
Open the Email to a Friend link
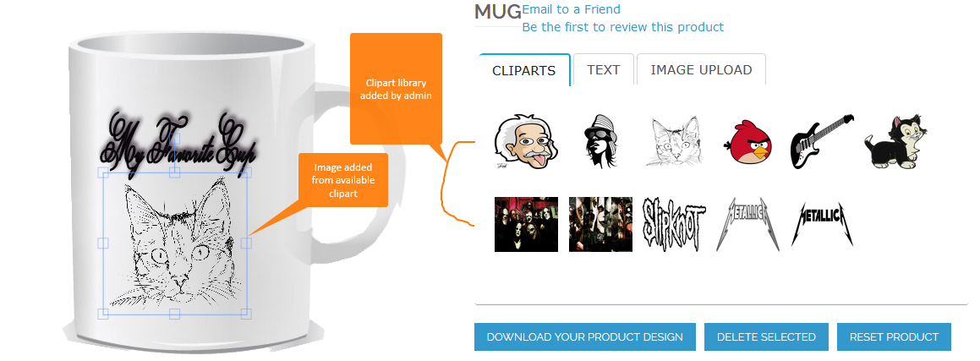(x=572, y=9)
